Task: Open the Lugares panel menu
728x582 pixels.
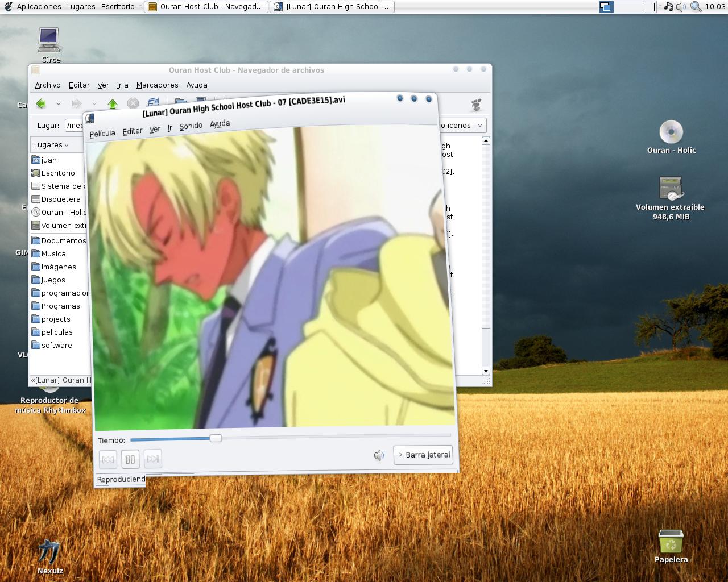Action: pos(81,7)
